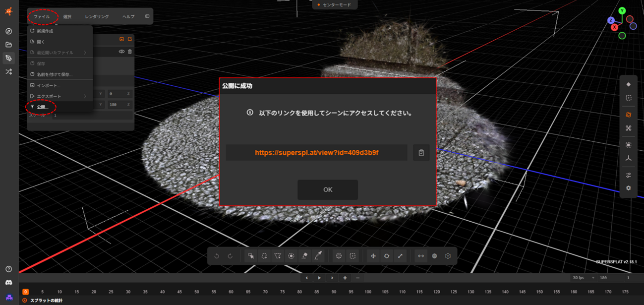Click frame 100 on the timeline ruler

368,291
